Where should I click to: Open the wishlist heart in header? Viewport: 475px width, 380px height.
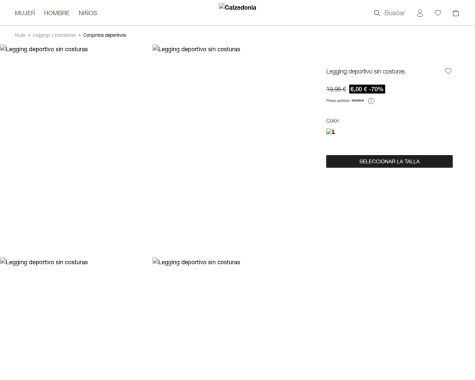438,13
